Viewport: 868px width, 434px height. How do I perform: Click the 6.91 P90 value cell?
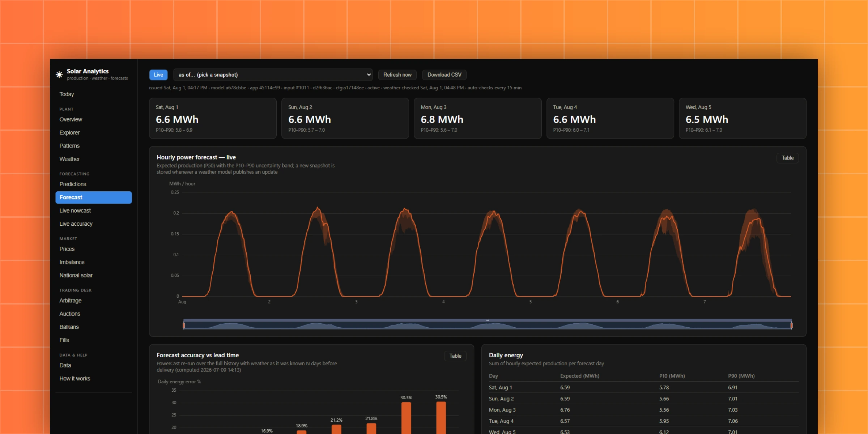coord(733,388)
